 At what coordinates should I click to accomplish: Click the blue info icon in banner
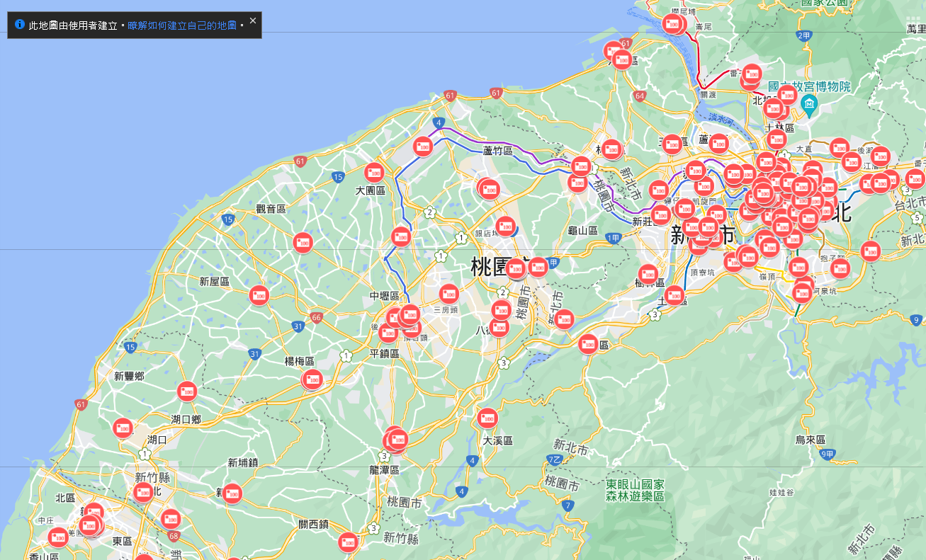[20, 25]
